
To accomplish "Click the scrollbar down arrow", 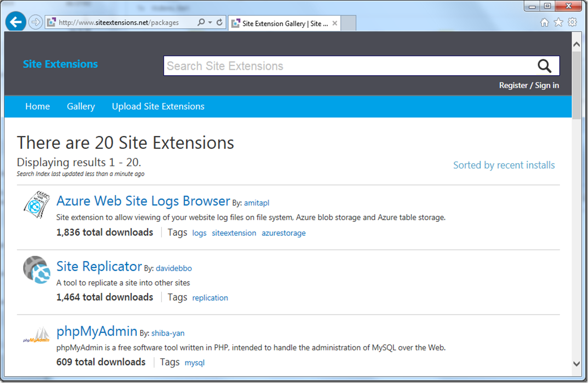I will click(576, 363).
